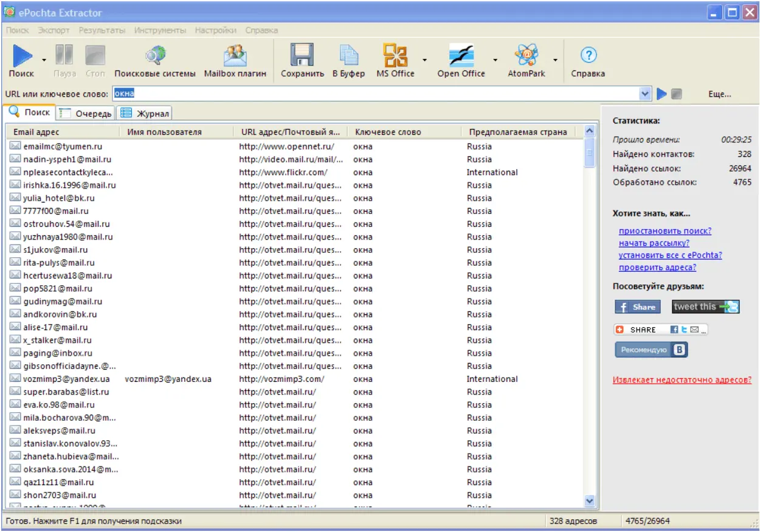760x532 pixels.
Task: Click the приостановить поиск? link
Action: (x=665, y=231)
